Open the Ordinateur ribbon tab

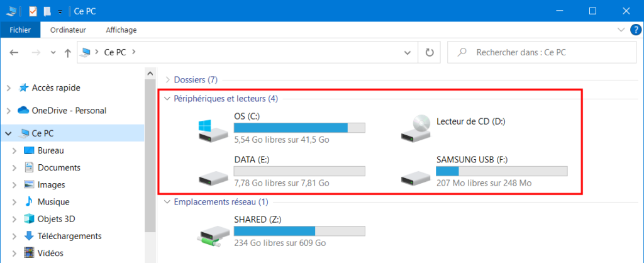(68, 30)
